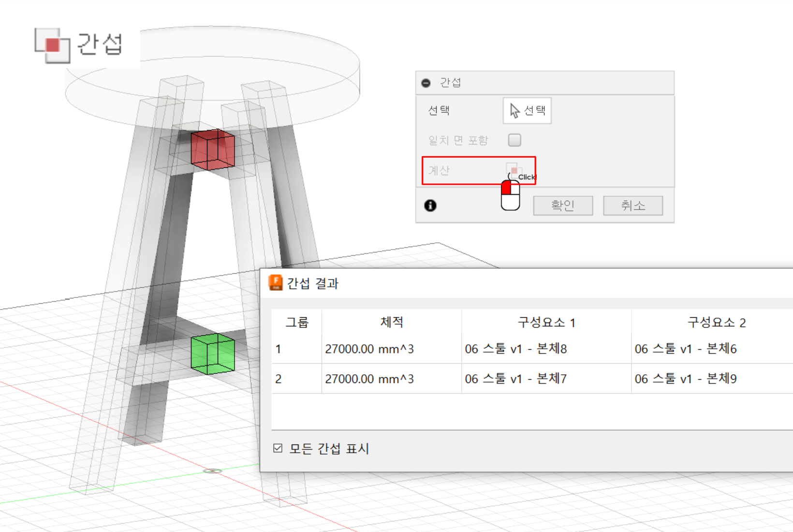Click the large 간섭 tool icon
This screenshot has width=793, height=532.
[53, 45]
